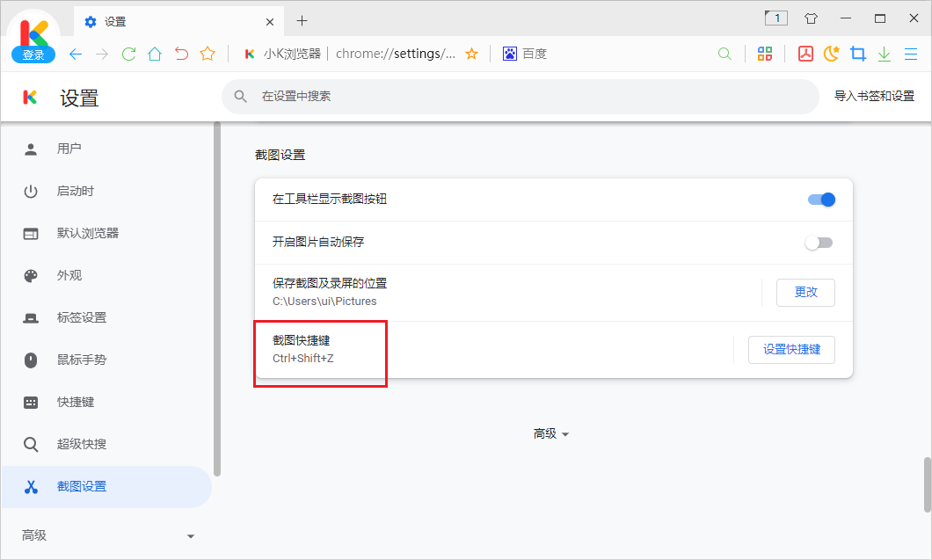Screen dimensions: 932x560
Task: Select 截图设置 in the sidebar
Action: 106,486
